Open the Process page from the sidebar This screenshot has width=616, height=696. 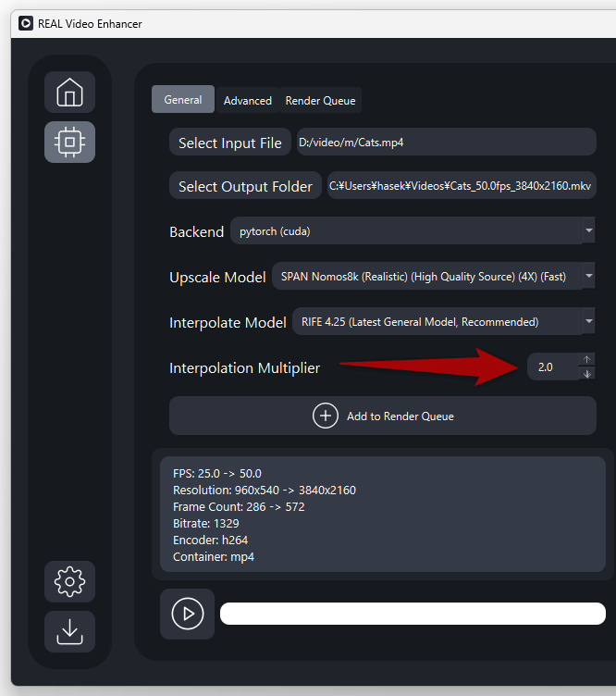[x=69, y=142]
